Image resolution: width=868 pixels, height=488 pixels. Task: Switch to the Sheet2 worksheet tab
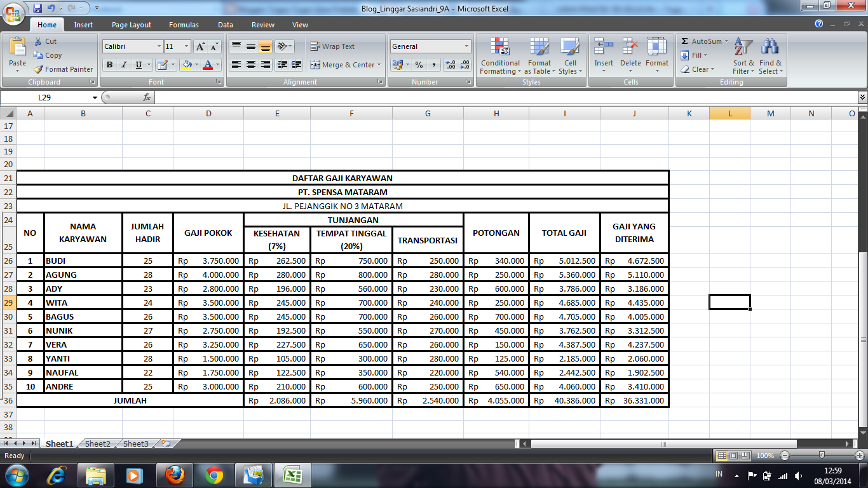tap(98, 444)
